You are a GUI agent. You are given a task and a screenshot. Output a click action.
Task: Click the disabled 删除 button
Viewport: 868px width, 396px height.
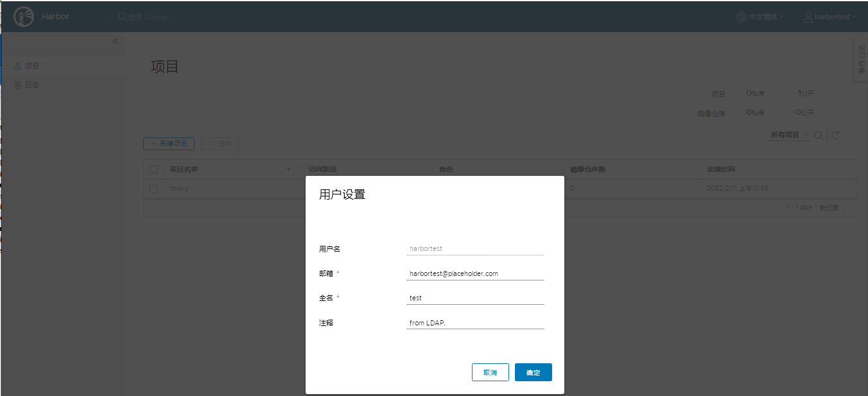click(x=220, y=144)
